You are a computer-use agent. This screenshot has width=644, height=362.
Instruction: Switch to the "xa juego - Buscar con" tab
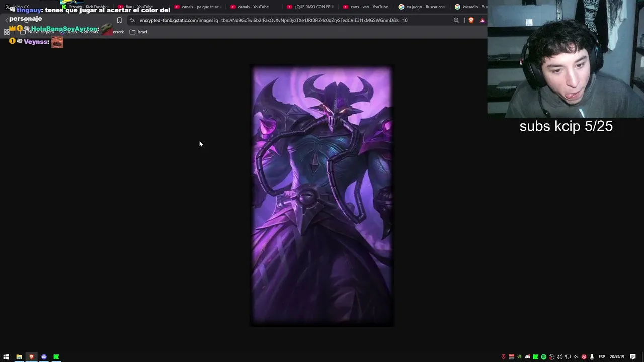point(423,7)
